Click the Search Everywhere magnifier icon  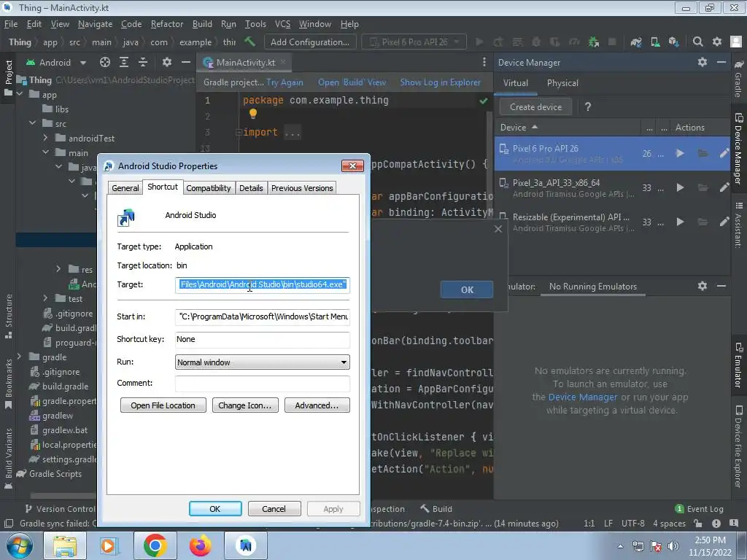[x=698, y=42]
